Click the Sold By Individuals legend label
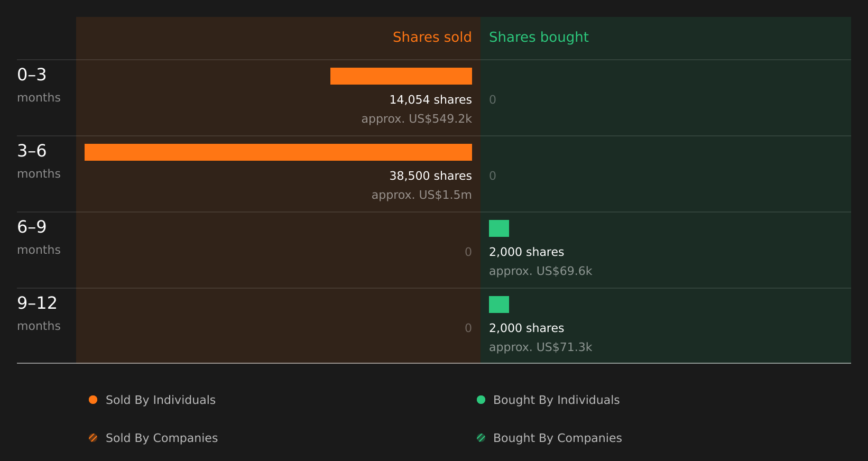The width and height of the screenshot is (868, 461). (x=161, y=400)
